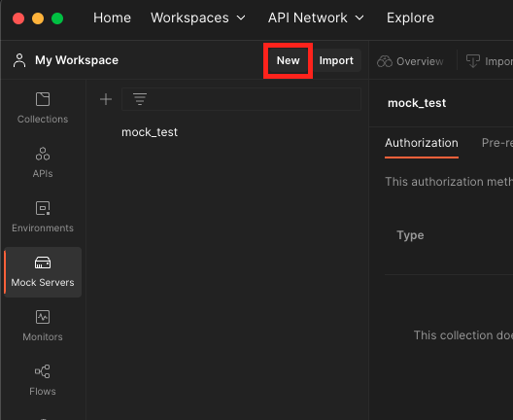Switch to the Authorization tab
Image resolution: width=513 pixels, height=420 pixels.
[x=422, y=143]
